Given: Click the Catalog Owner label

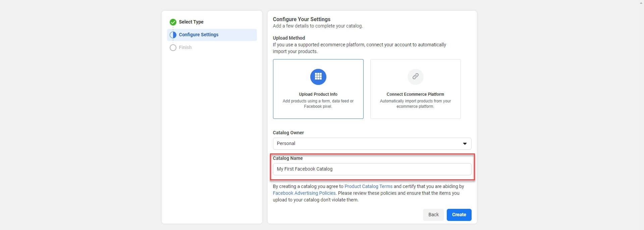Looking at the screenshot, I should click(x=288, y=133).
